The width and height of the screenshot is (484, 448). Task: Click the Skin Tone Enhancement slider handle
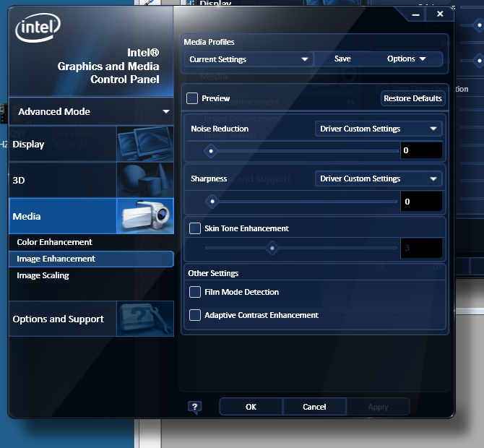(272, 248)
